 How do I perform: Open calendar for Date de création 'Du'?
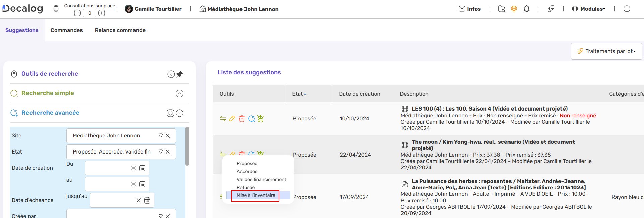(142, 168)
